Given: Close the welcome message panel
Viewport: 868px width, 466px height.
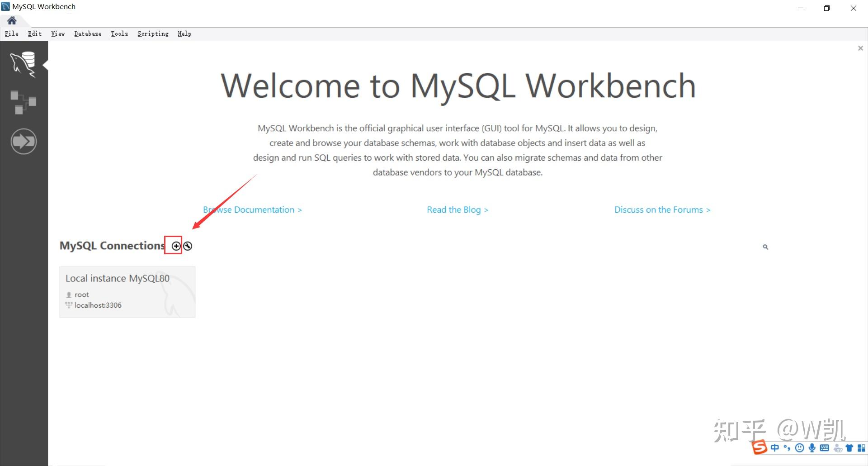Looking at the screenshot, I should coord(860,48).
